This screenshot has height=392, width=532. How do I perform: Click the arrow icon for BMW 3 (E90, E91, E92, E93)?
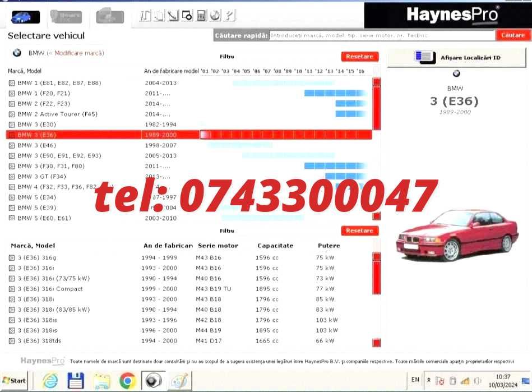(x=12, y=156)
